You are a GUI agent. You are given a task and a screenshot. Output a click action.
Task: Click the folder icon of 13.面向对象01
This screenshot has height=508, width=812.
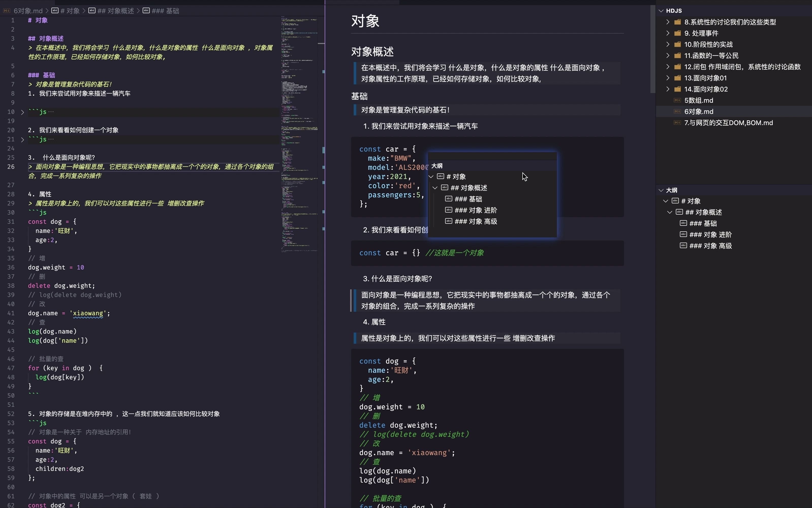(x=678, y=78)
